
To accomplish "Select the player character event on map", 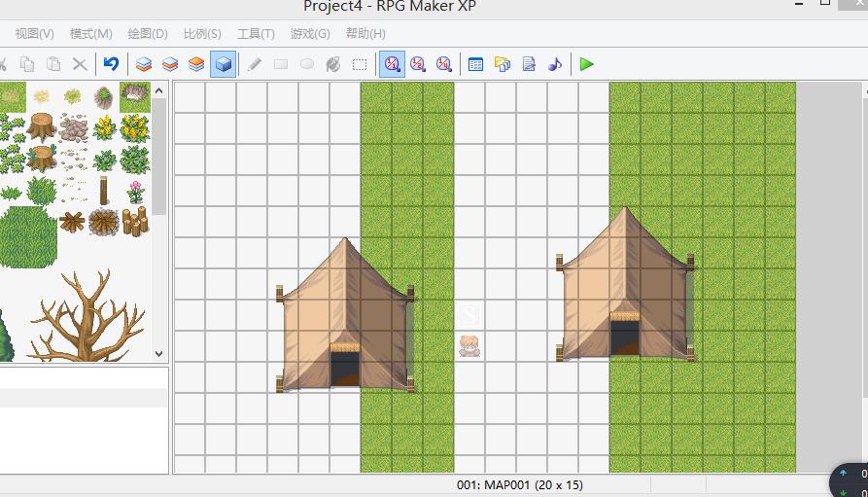I will click(x=469, y=346).
